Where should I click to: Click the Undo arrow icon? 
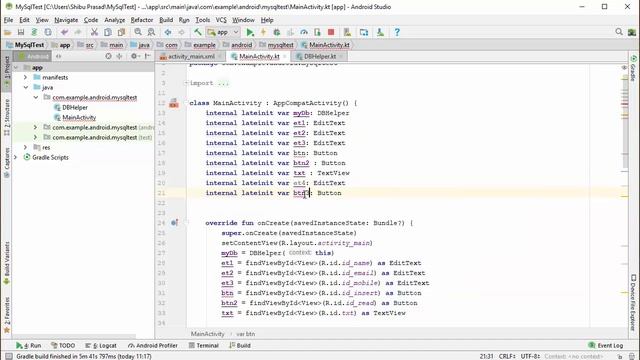[64, 32]
